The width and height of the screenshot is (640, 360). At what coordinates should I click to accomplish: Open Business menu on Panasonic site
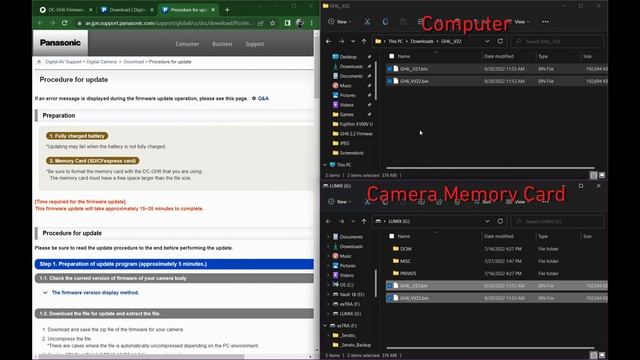[x=222, y=44]
